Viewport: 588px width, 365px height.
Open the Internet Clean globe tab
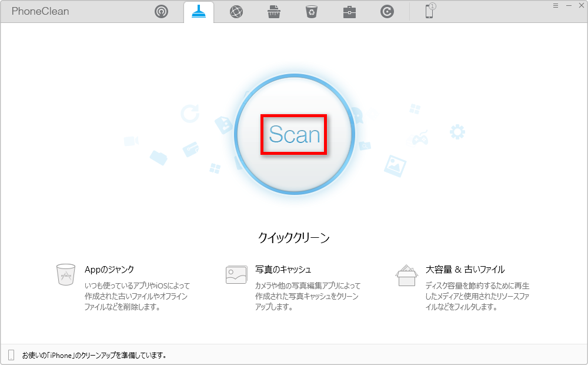236,12
